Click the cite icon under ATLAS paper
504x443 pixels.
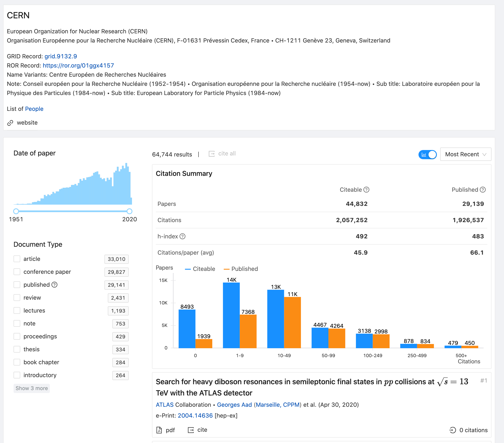[x=191, y=430]
